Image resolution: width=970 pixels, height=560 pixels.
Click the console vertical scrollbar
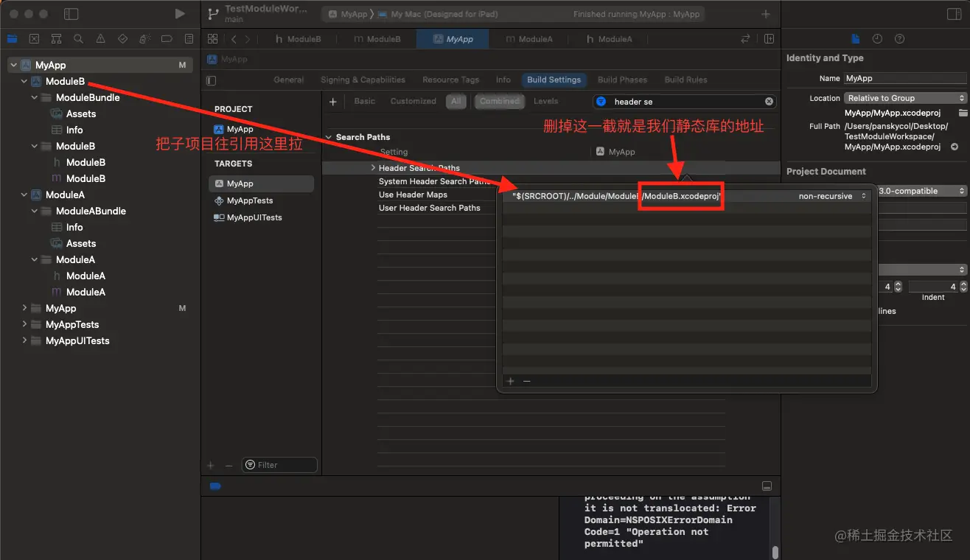(775, 551)
